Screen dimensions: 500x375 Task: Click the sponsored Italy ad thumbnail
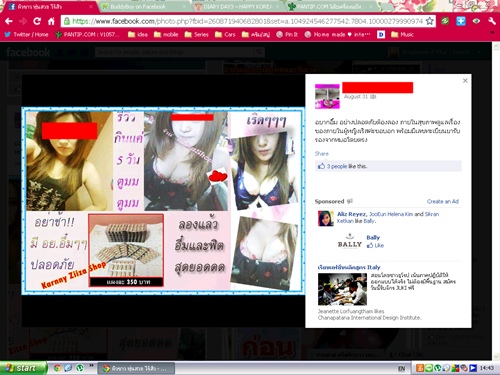(342, 289)
